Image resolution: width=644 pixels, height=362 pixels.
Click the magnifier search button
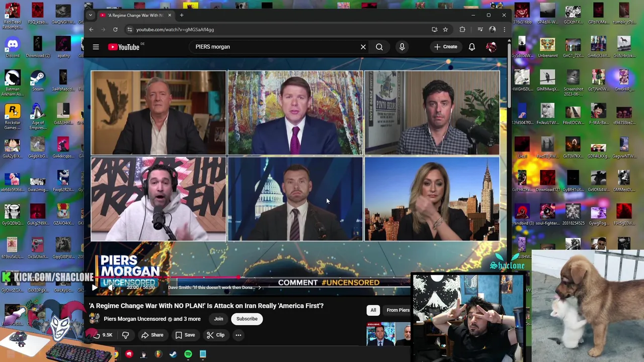point(379,47)
